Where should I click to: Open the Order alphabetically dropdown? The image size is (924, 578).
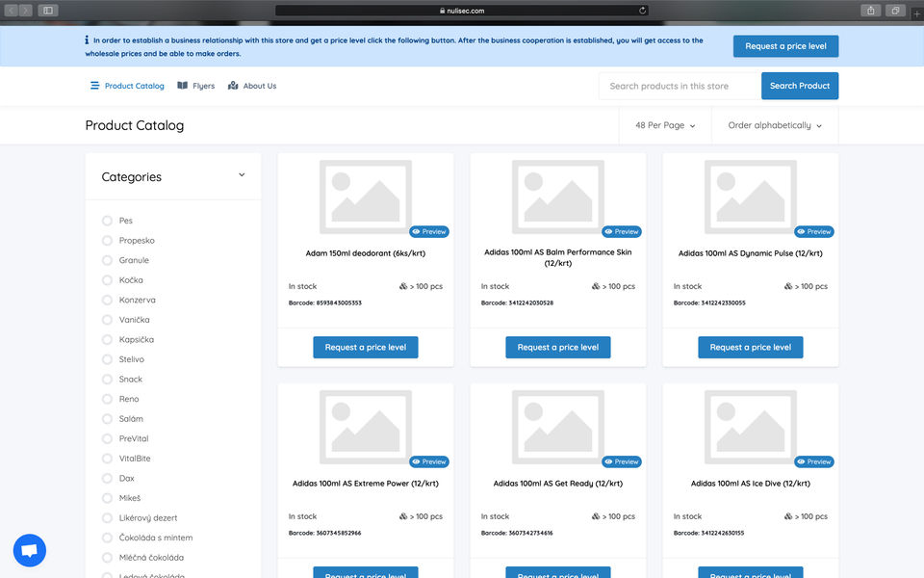click(x=774, y=125)
